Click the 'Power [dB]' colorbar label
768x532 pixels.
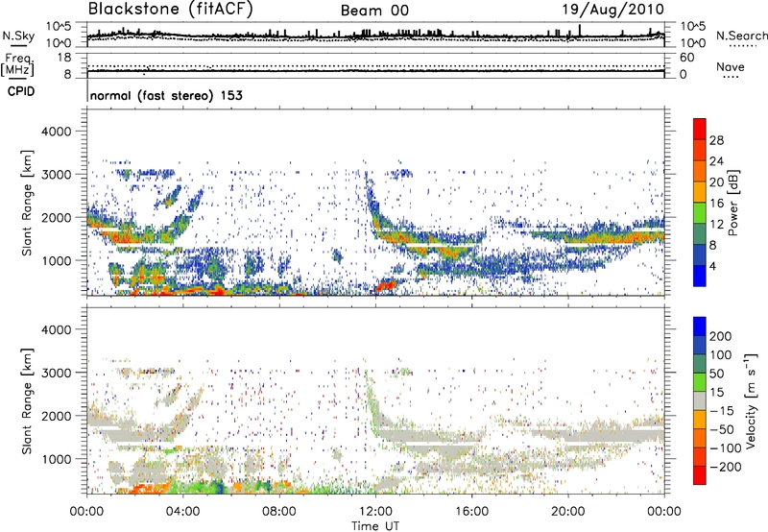733,203
